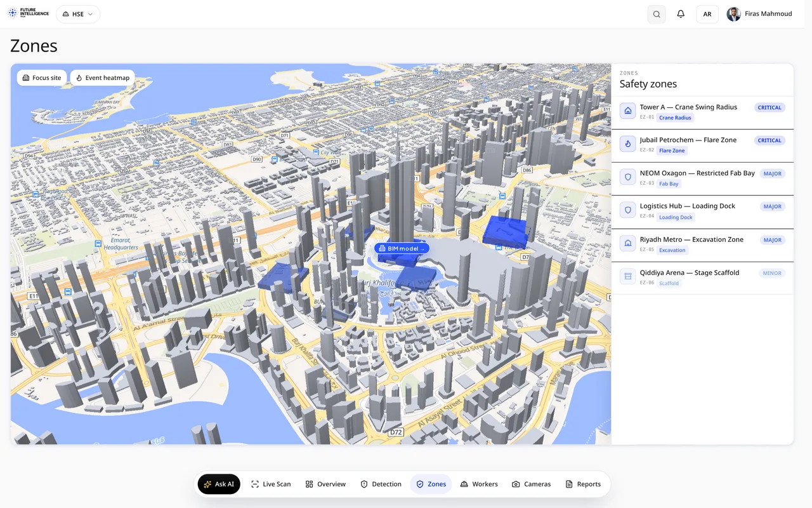Click the EZ-01 zone ID
This screenshot has width=812, height=508.
point(646,117)
